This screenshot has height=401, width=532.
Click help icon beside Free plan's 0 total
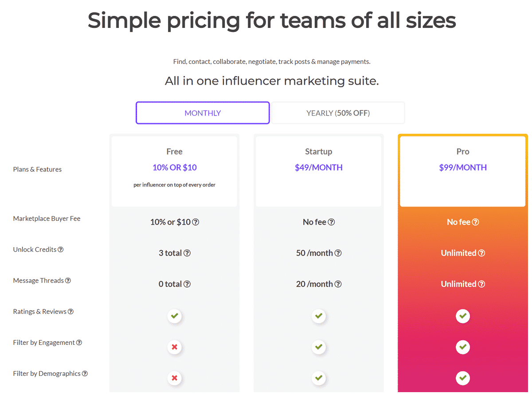[187, 284]
